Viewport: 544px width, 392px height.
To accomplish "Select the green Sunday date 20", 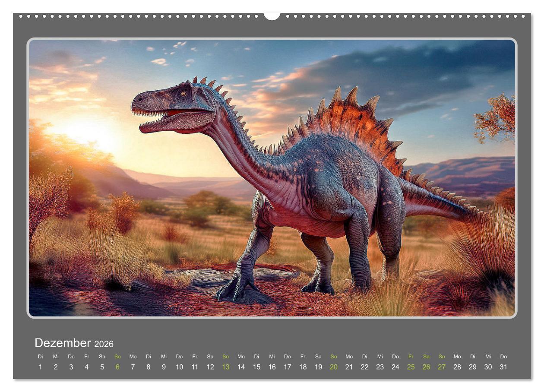I will (x=334, y=367).
